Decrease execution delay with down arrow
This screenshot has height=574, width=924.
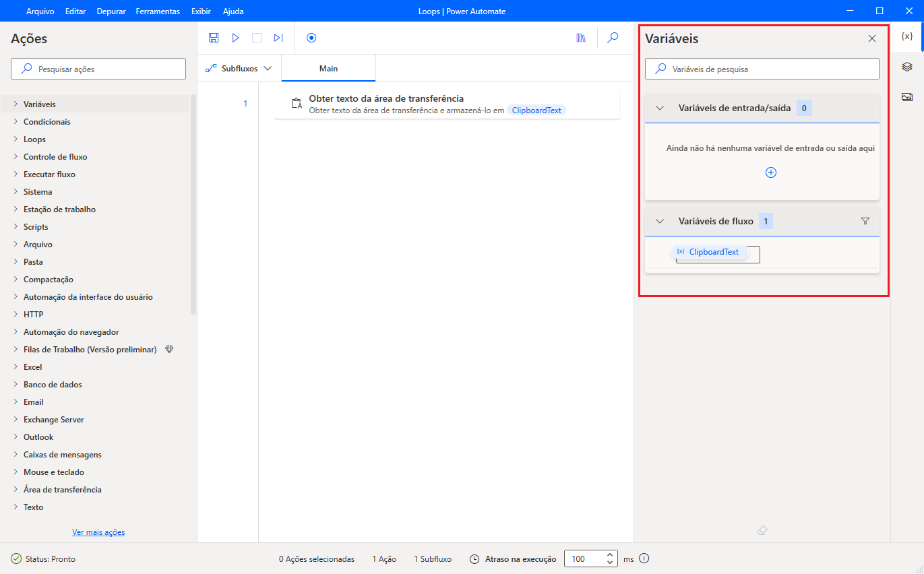(610, 563)
